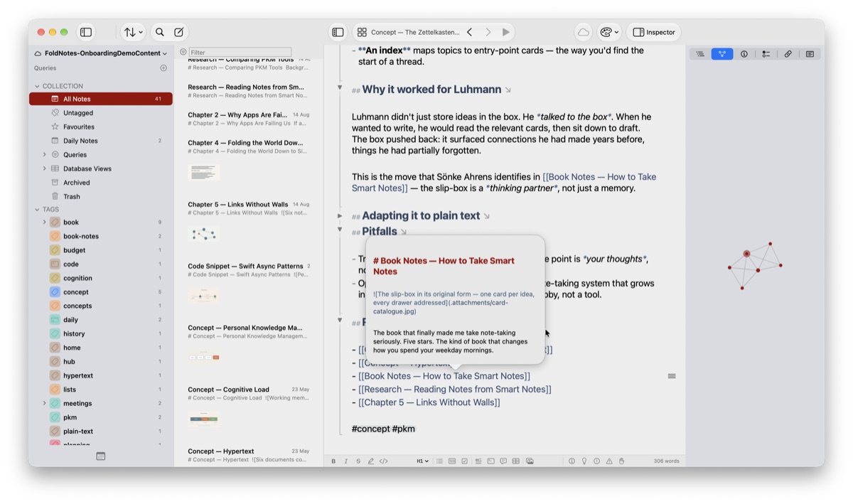Insert inline code with the </> icon
This screenshot has height=504, width=853.
384,461
